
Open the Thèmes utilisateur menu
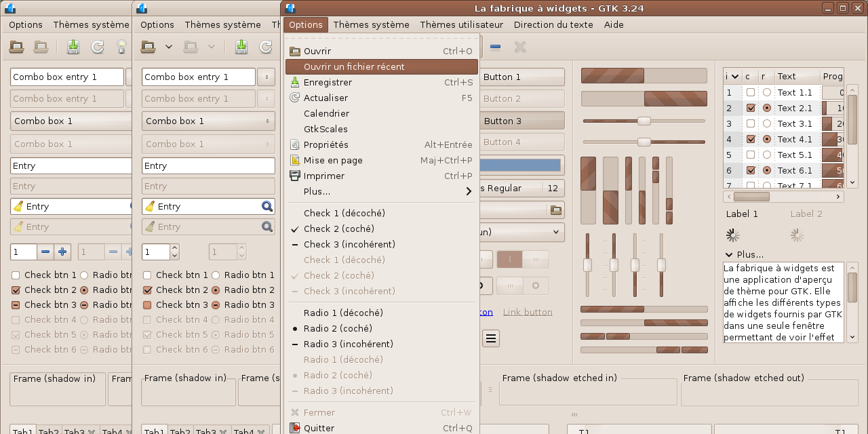[461, 24]
